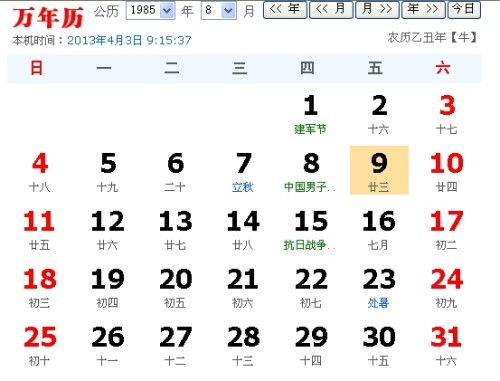Click the Friday 五 column header

[x=375, y=68]
